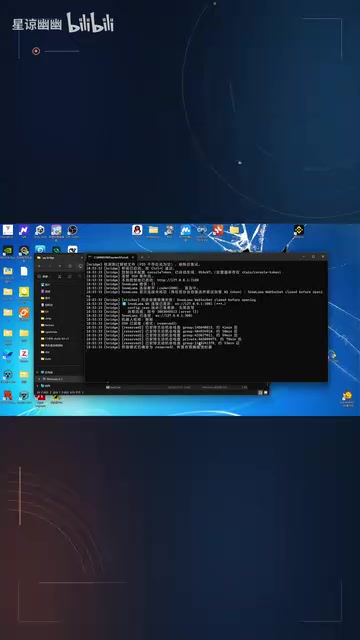Switch Explorer to details view icon
Viewport: 360px width, 640px height.
(x=260, y=392)
